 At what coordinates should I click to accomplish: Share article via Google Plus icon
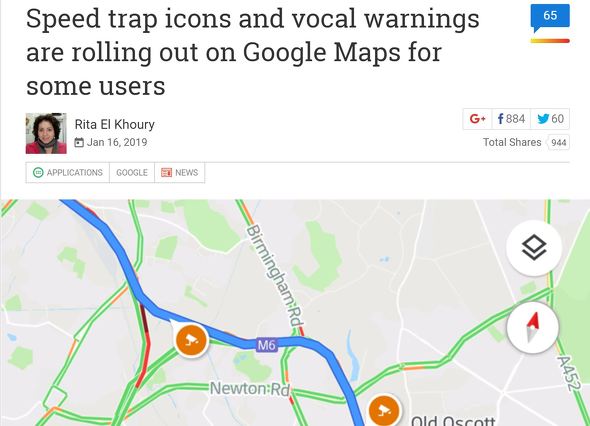477,119
